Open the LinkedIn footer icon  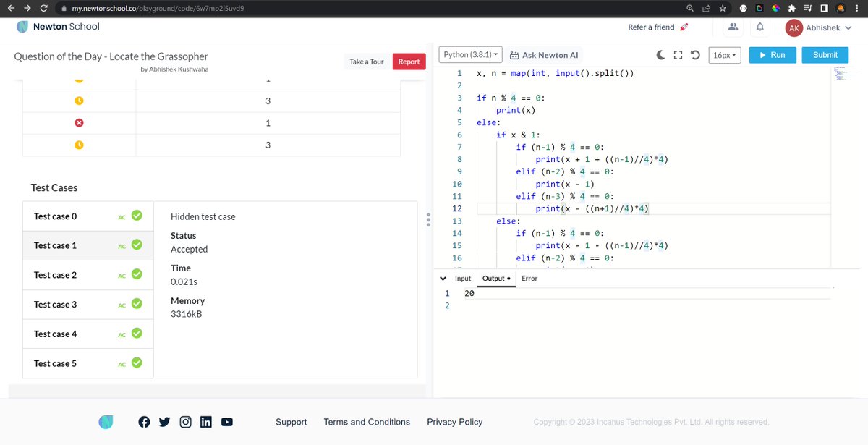point(205,422)
